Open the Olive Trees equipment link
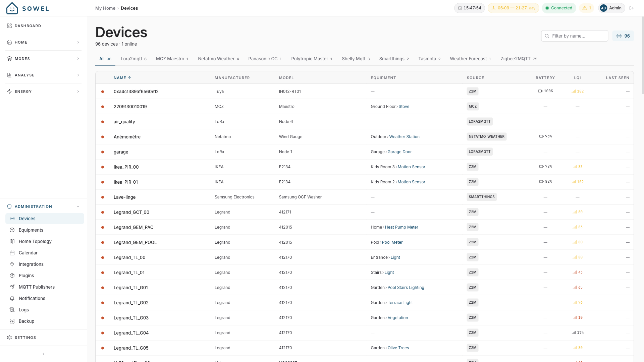This screenshot has height=362, width=644. click(x=398, y=348)
